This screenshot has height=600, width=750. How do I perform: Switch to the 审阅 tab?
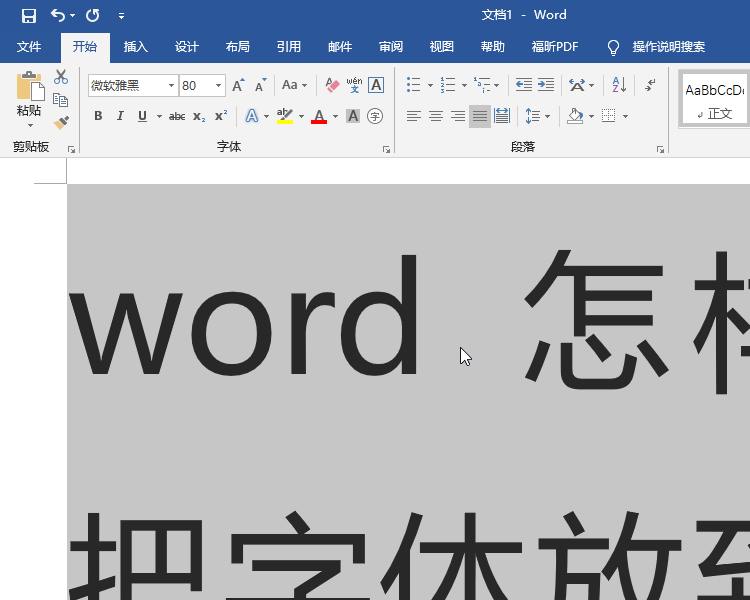(391, 47)
